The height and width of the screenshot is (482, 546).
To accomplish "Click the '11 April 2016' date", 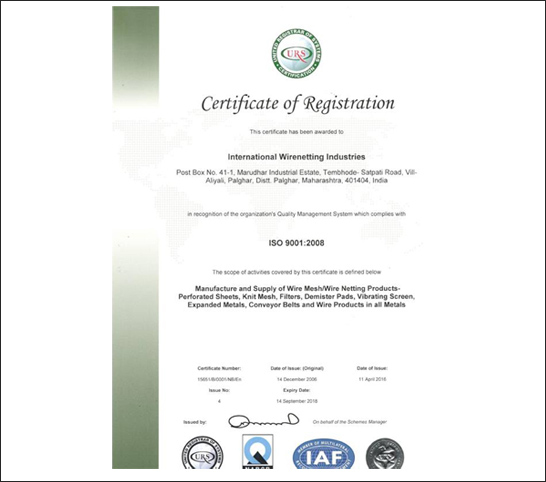I will click(x=372, y=379).
